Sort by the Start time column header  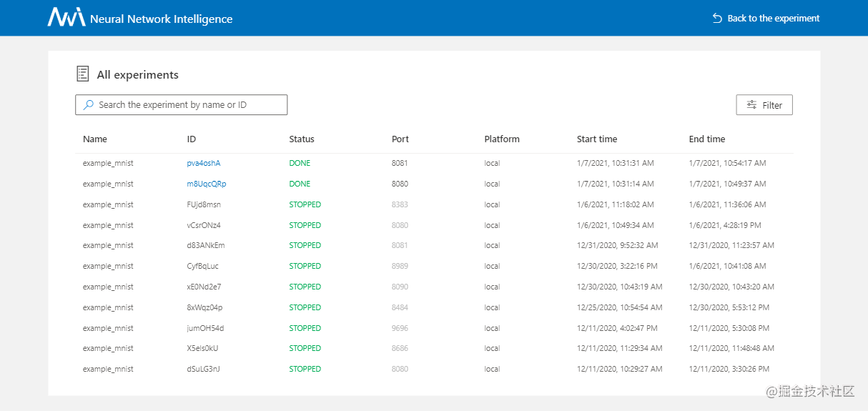pyautogui.click(x=597, y=139)
